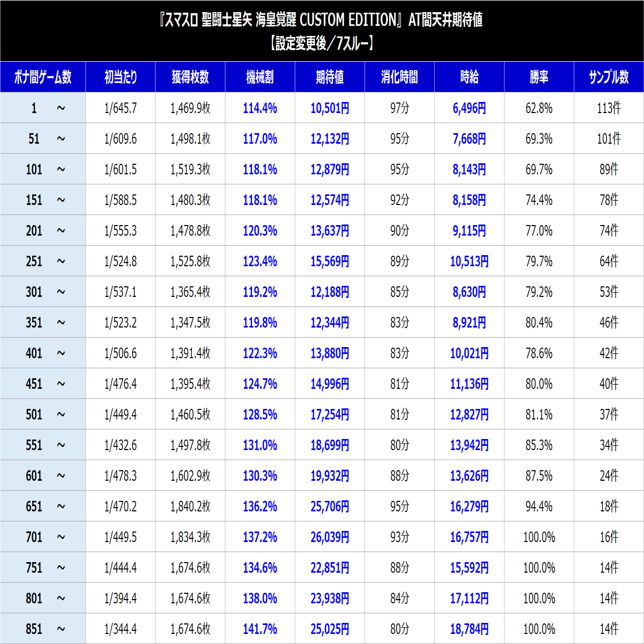This screenshot has width=644, height=644.
Task: Click the 119.2% payout rate cell
Action: tap(260, 292)
